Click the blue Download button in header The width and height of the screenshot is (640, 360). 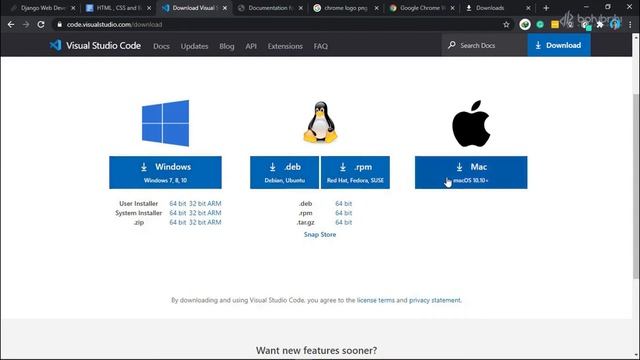click(559, 45)
